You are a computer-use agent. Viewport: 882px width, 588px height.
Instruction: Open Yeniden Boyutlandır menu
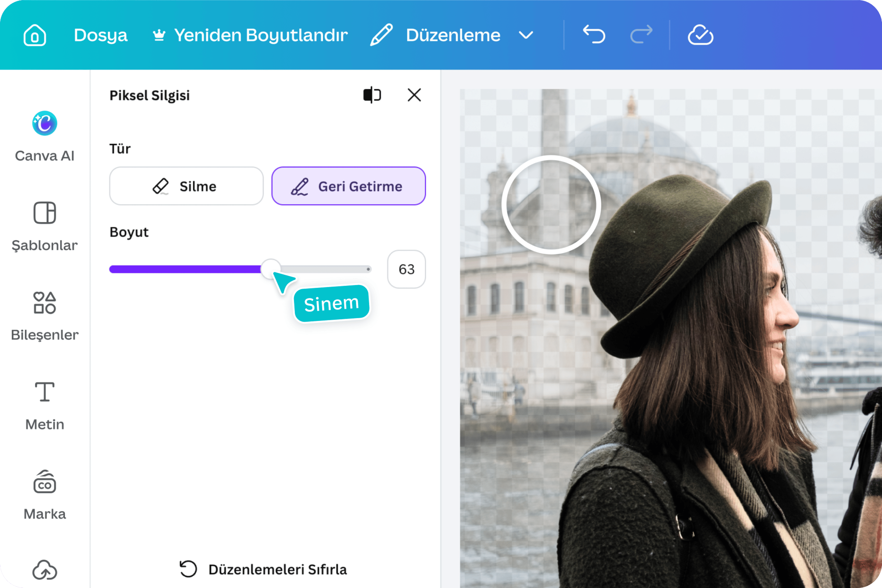point(261,35)
